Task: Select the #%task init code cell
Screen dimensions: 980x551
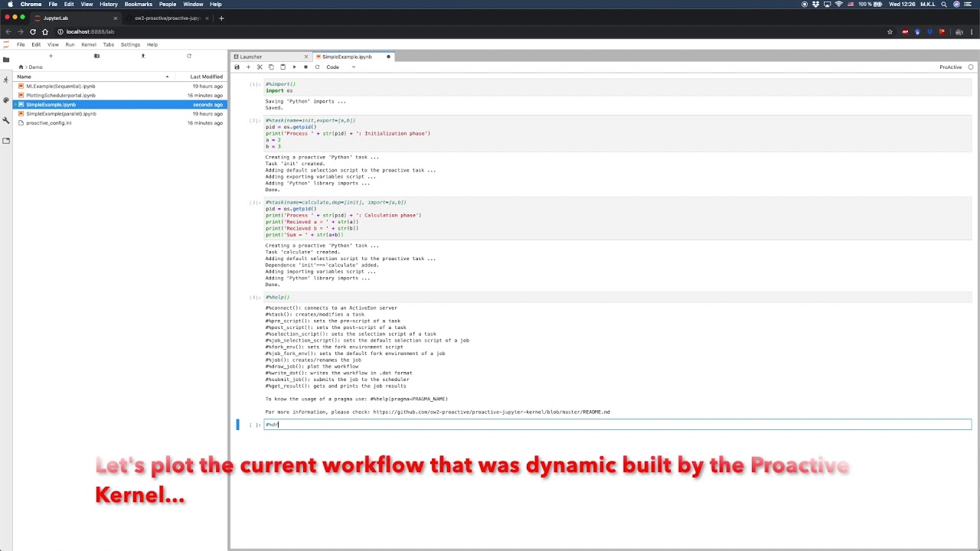Action: point(617,133)
